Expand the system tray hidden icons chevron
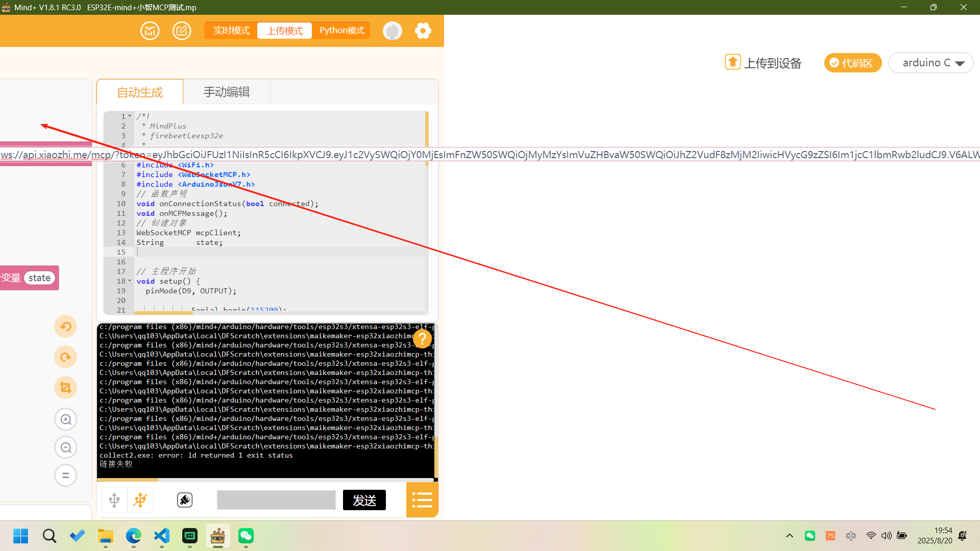980x551 pixels. [790, 536]
